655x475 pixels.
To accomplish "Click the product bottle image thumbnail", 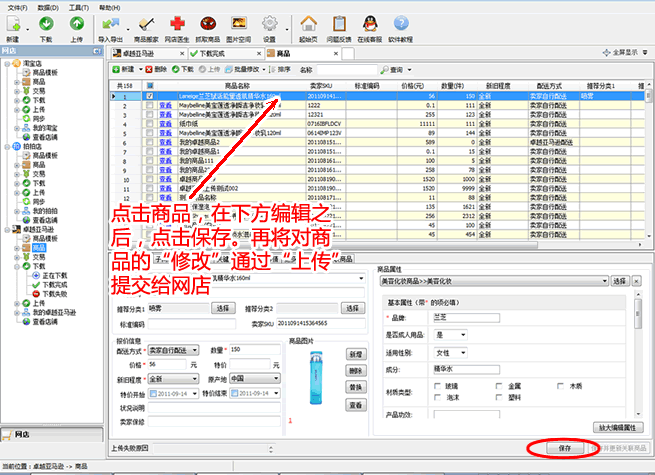I will [317, 378].
